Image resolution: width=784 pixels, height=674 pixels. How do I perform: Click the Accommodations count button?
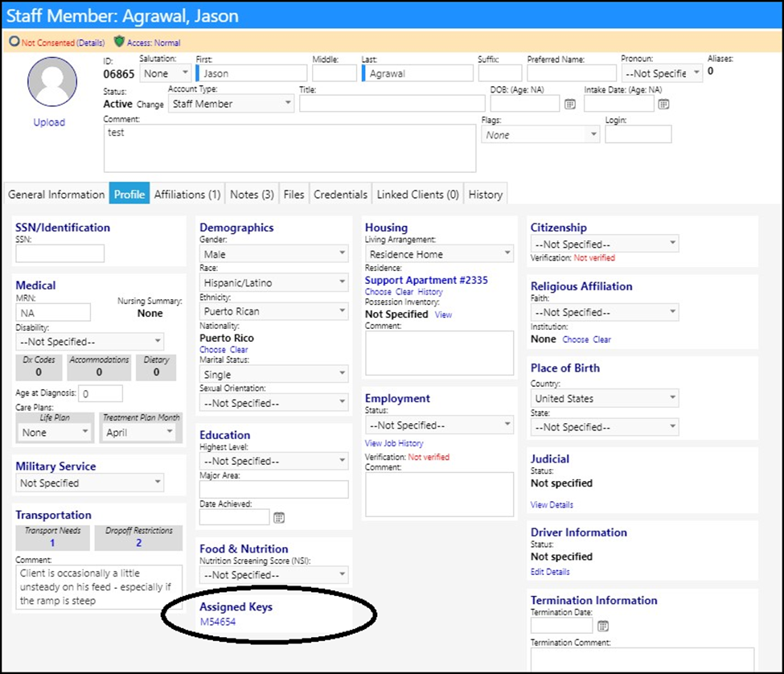tap(99, 367)
